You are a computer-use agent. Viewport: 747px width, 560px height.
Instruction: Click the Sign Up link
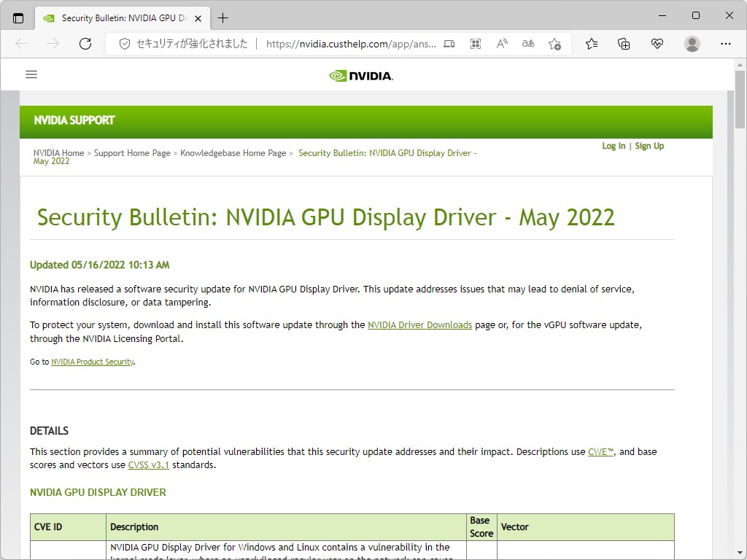click(649, 146)
